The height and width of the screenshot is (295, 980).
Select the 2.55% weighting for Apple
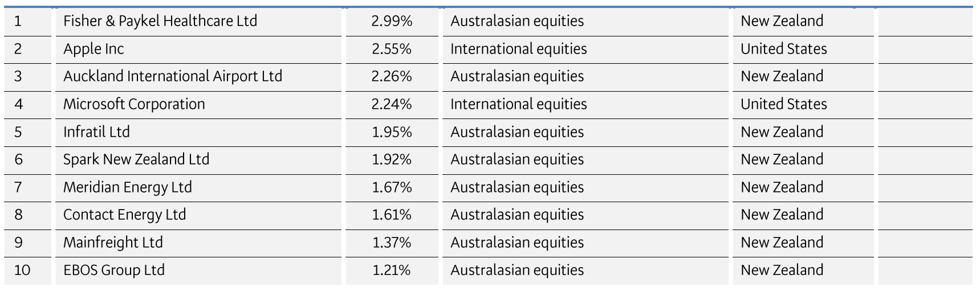[391, 49]
